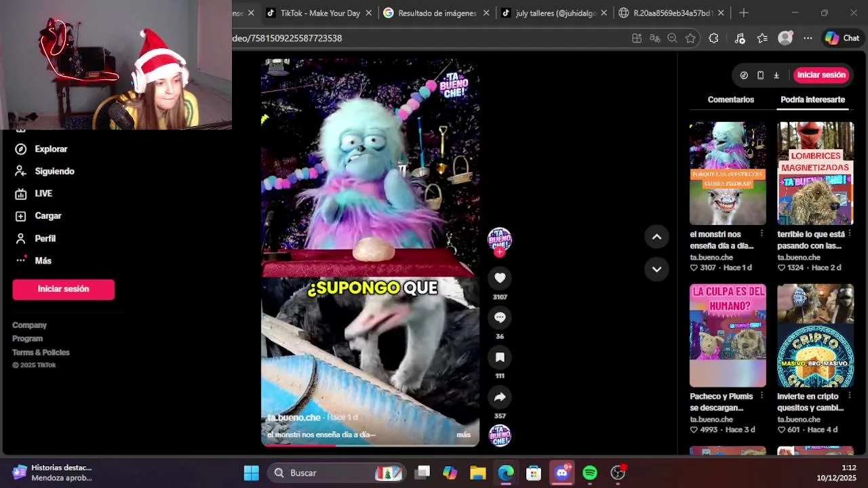Switch to R.20aa8569eb34a57bd browser tab
Image resolution: width=868 pixels, height=488 pixels.
[x=672, y=13]
